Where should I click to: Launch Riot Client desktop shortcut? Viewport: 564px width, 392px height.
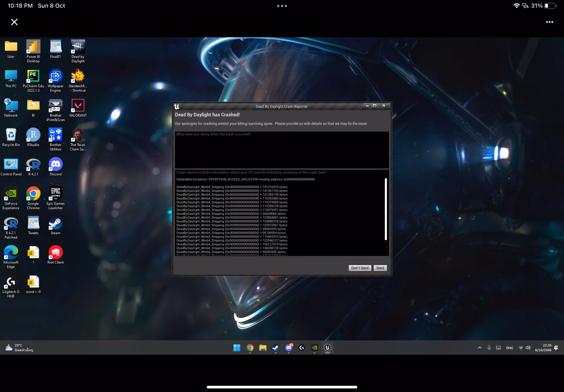(x=56, y=255)
